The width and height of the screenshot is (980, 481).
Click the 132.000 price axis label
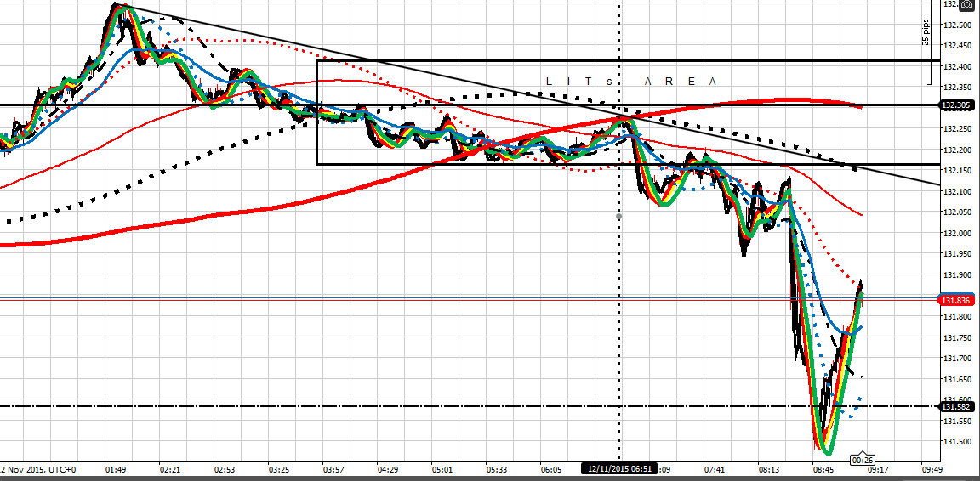[x=958, y=233]
